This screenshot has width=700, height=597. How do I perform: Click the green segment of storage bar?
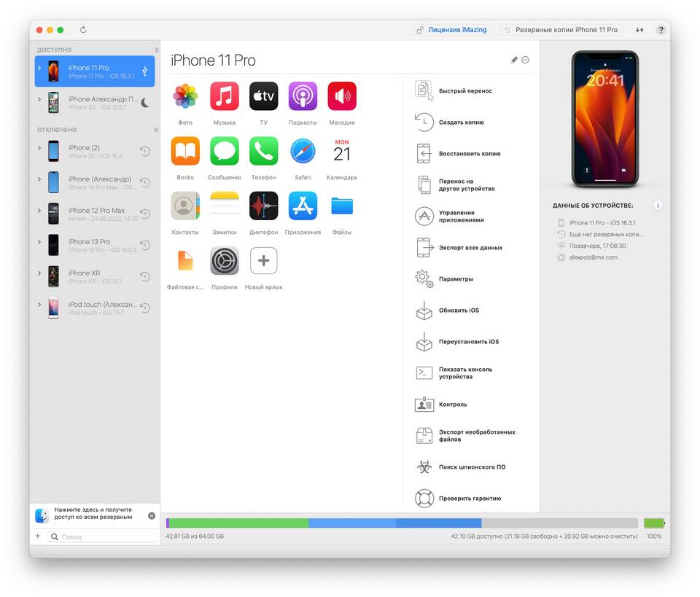pyautogui.click(x=238, y=523)
